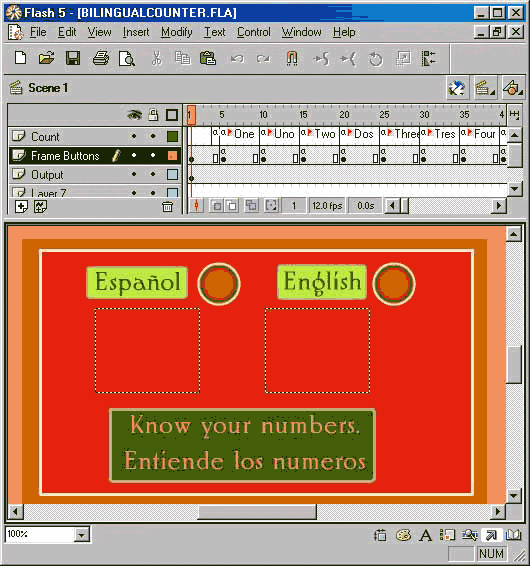Image resolution: width=530 pixels, height=566 pixels.
Task: Click the Delete Layer trash icon
Action: tap(167, 206)
